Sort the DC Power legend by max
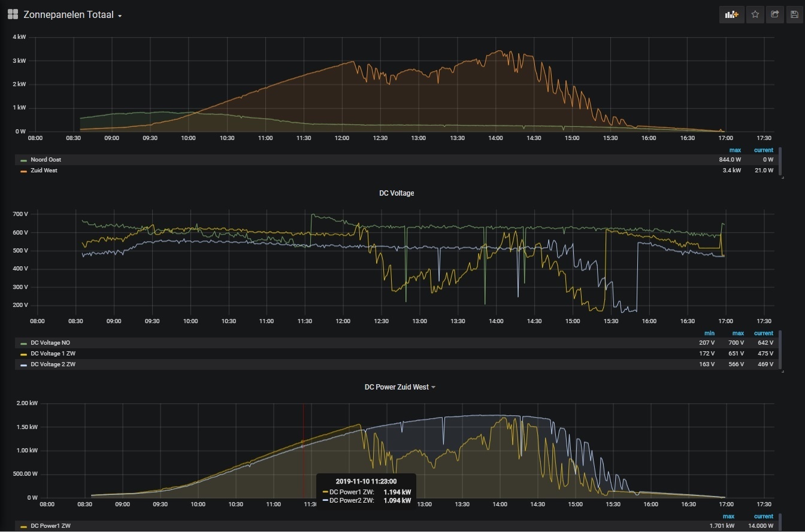The image size is (805, 532). coord(728,516)
